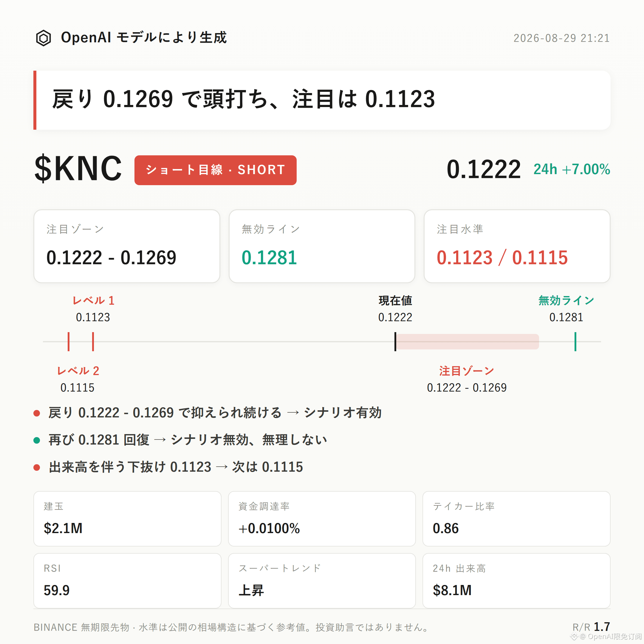Image resolution: width=644 pixels, height=644 pixels.
Task: Click the '注目ゾーン' card label at top left
Action: click(75, 229)
